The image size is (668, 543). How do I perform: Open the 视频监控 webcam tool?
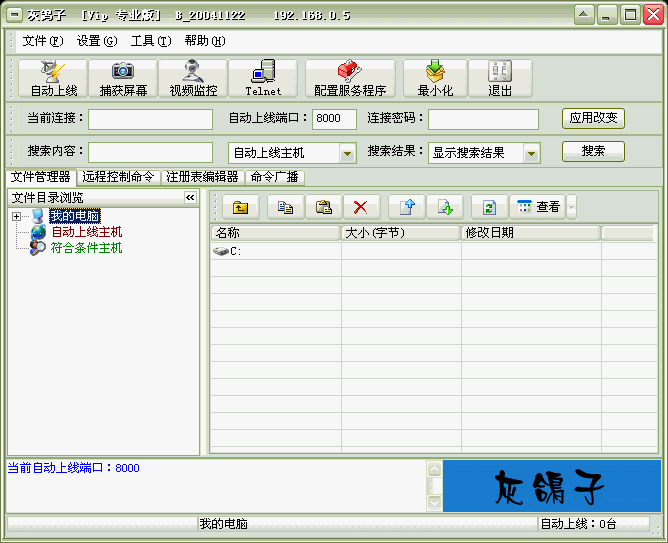pos(193,78)
